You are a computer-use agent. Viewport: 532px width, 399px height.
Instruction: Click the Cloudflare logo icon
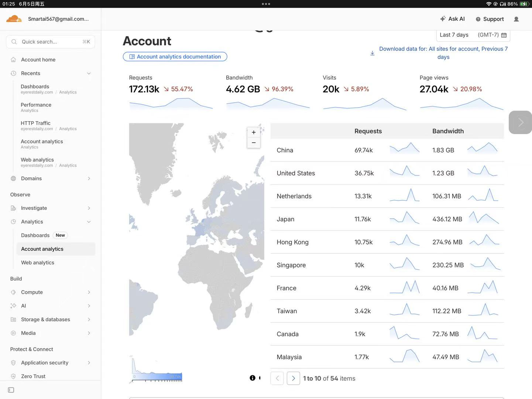pyautogui.click(x=14, y=19)
